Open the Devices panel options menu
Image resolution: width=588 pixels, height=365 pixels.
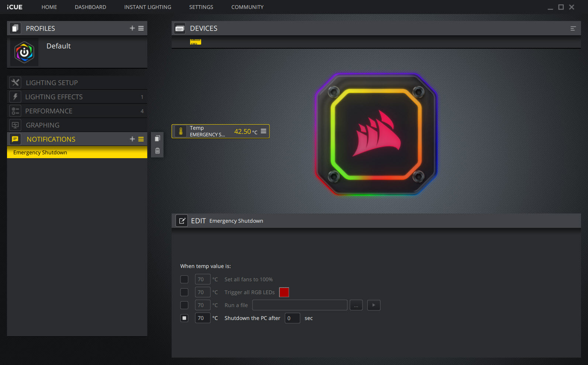click(x=573, y=28)
